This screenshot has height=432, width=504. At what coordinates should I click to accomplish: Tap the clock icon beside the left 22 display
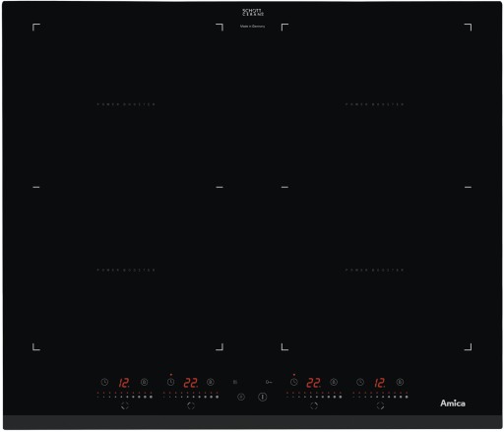coord(170,382)
